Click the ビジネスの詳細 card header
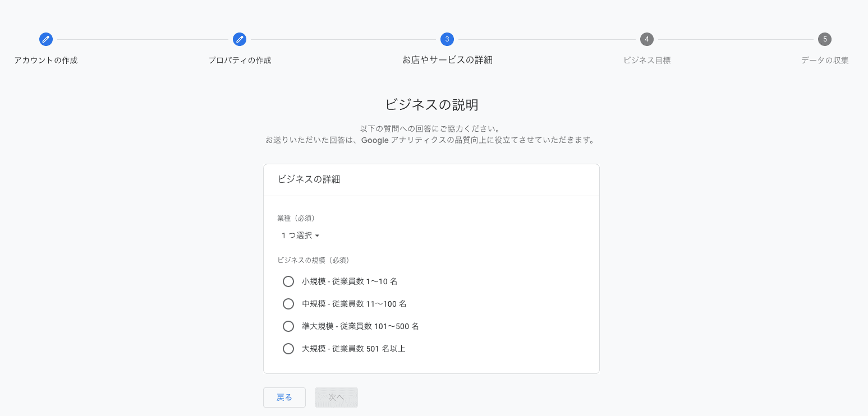 (308, 179)
